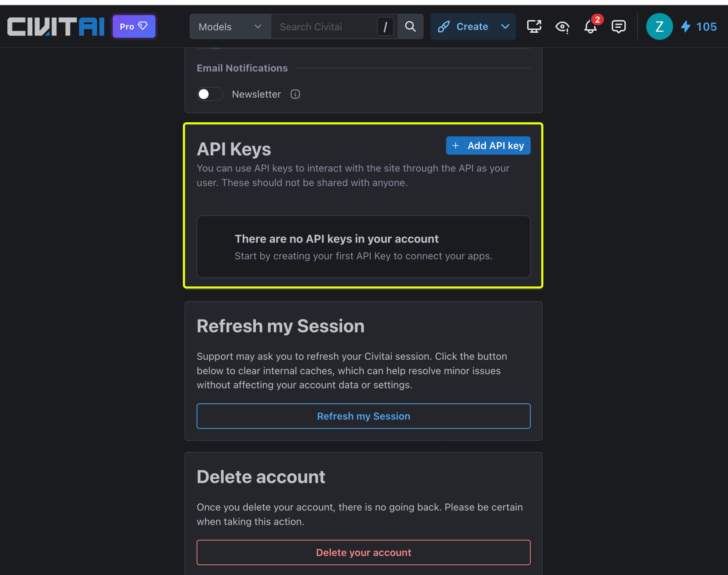Open the chat messages icon

point(619,27)
